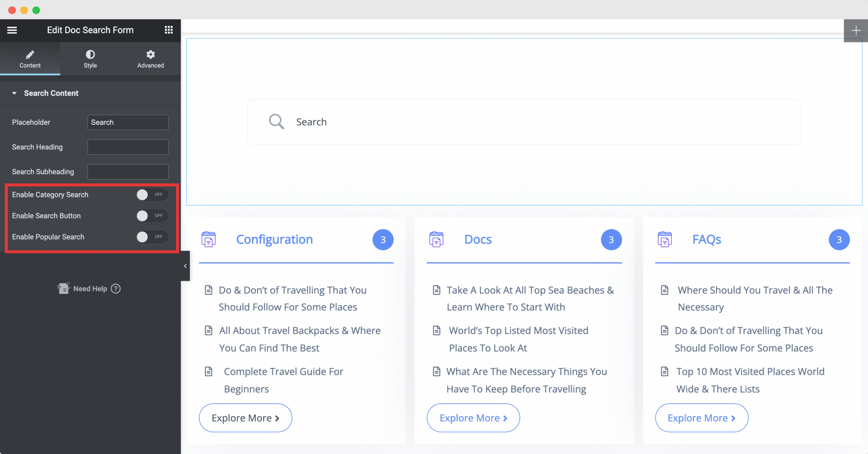
Task: Click the Need Help question mark icon
Action: 116,289
